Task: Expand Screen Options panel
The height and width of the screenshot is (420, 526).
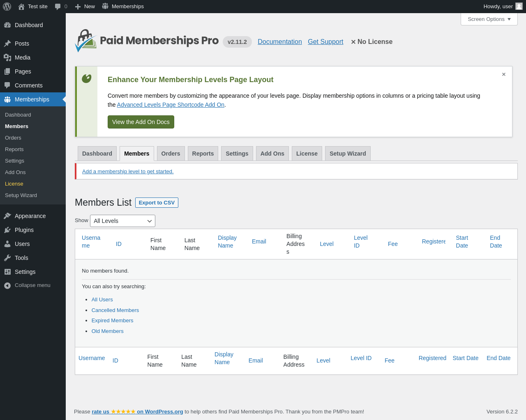Action: pyautogui.click(x=489, y=19)
